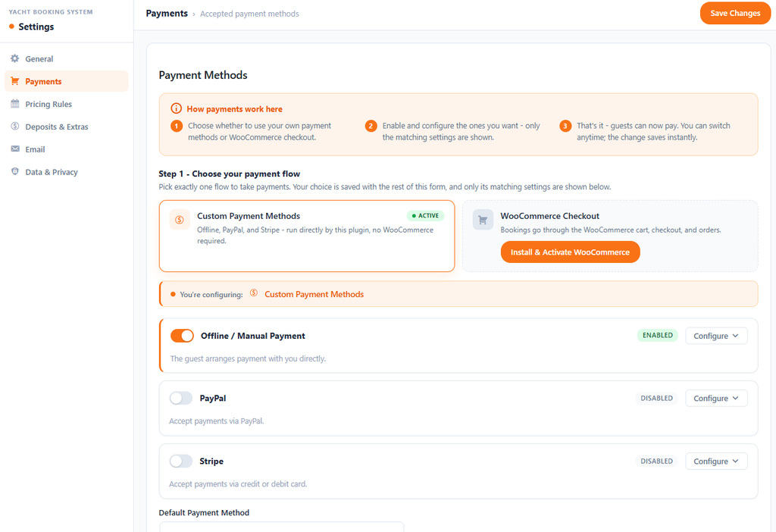Click the ACTIVE badge on Custom Payment Methods

click(x=426, y=216)
